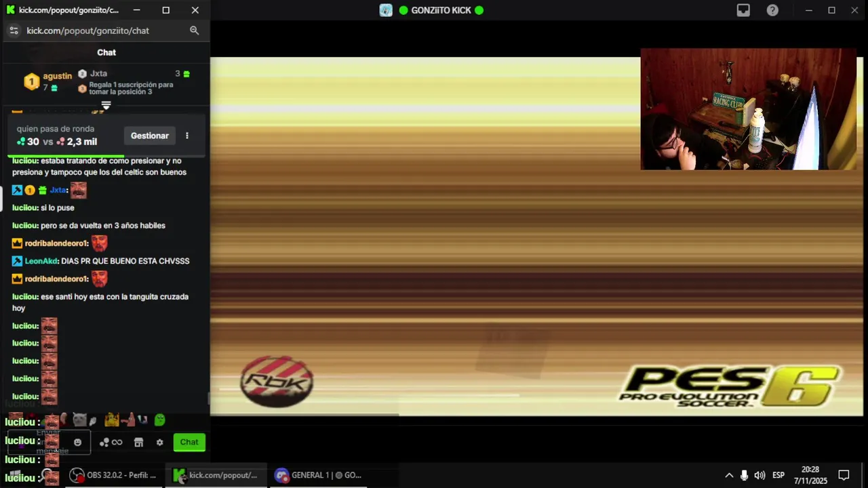The height and width of the screenshot is (488, 868).
Task: Click the LeonAkd username in chat
Action: 41,261
